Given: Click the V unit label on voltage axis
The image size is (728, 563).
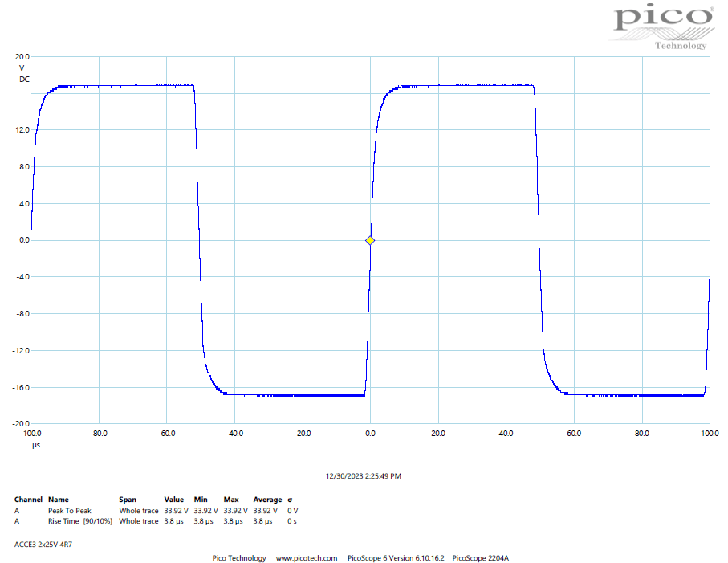Looking at the screenshot, I should pos(22,68).
